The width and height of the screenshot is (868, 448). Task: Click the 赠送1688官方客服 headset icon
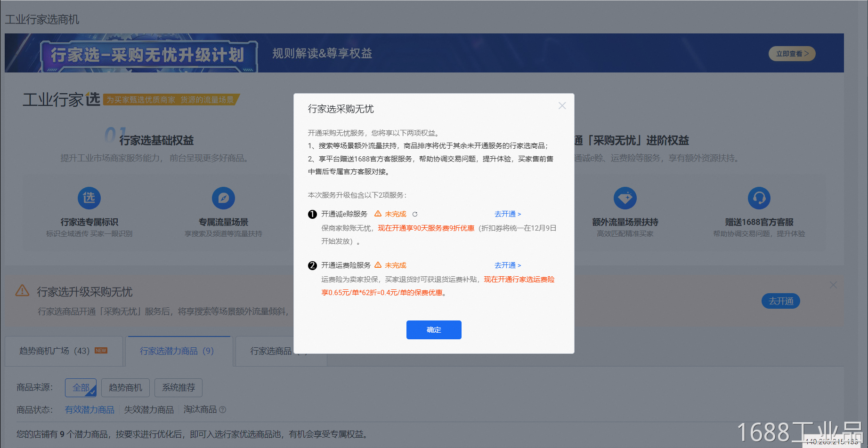pyautogui.click(x=759, y=198)
